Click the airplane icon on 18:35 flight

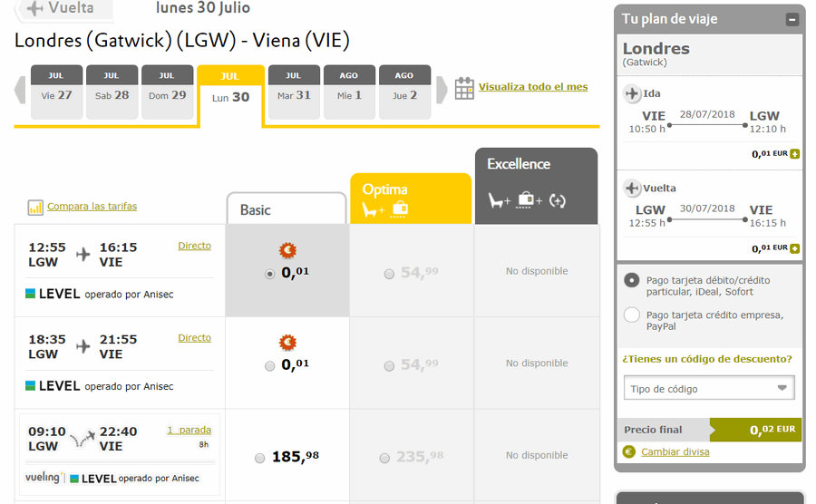(83, 346)
